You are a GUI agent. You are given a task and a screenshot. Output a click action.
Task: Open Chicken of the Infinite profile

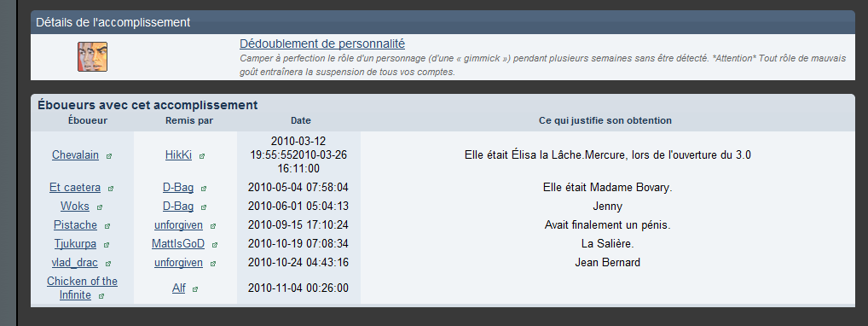point(82,288)
